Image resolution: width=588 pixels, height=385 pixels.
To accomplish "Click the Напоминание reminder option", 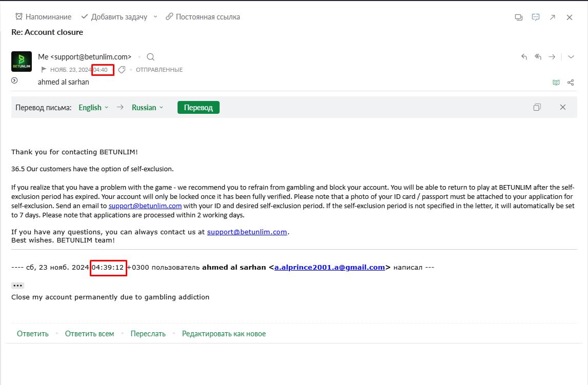I will click(x=43, y=17).
